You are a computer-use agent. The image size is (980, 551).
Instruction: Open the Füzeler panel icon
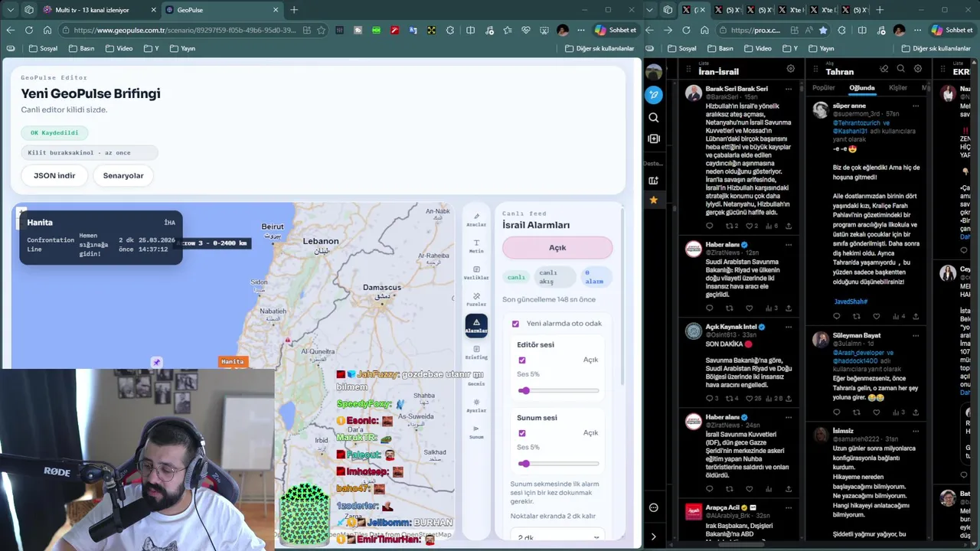[x=476, y=299]
